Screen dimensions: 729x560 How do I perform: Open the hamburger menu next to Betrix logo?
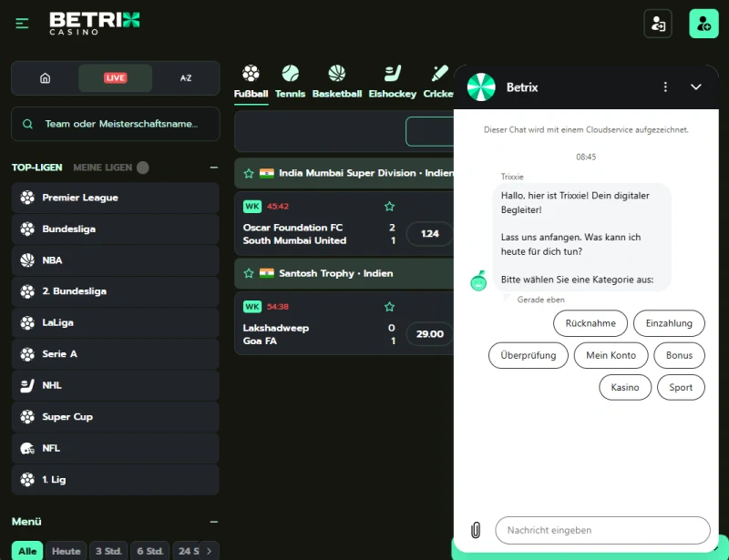click(22, 24)
